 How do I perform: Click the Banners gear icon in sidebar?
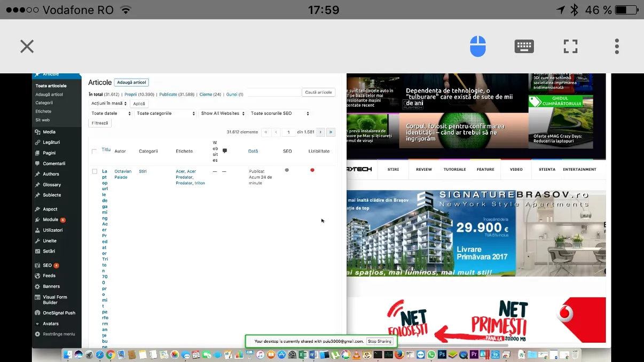(37, 287)
